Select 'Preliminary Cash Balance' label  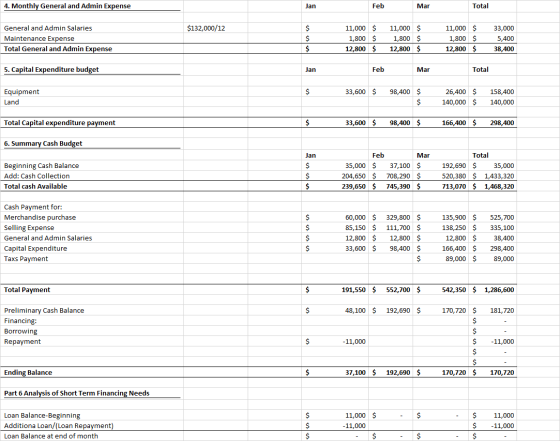pyautogui.click(x=44, y=311)
